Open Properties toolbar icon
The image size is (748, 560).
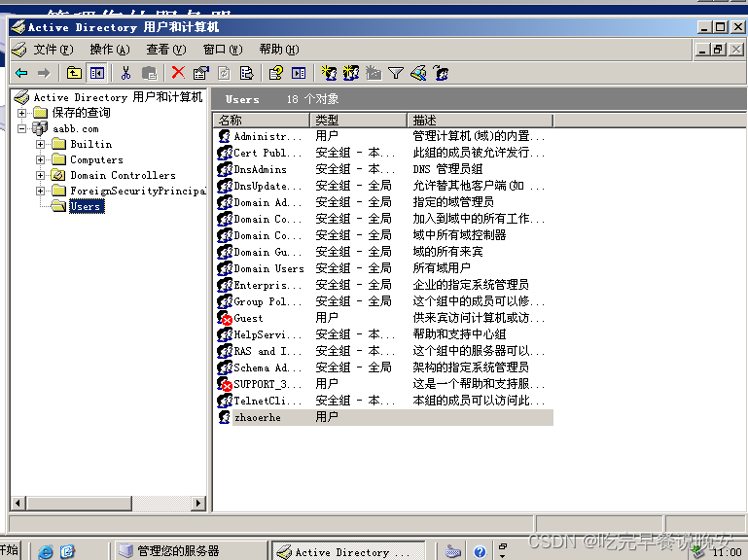pos(200,73)
